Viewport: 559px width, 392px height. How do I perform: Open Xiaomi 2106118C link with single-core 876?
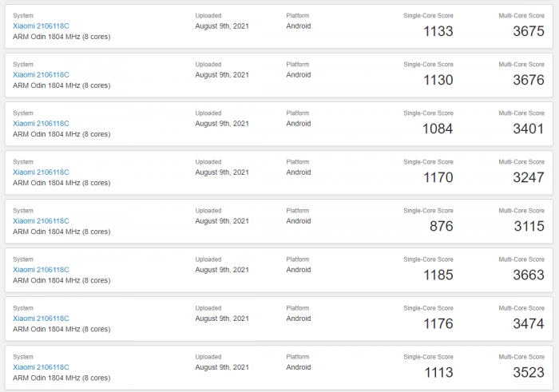click(x=41, y=221)
